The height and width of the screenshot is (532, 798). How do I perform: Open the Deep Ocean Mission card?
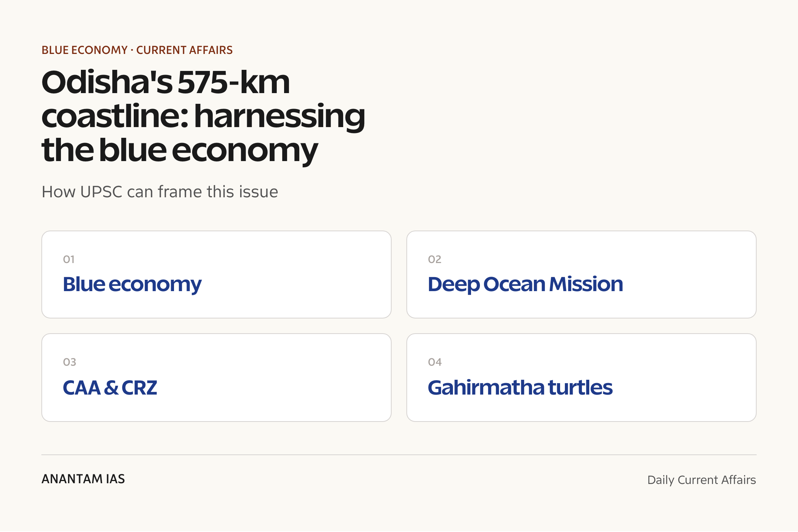pyautogui.click(x=582, y=274)
